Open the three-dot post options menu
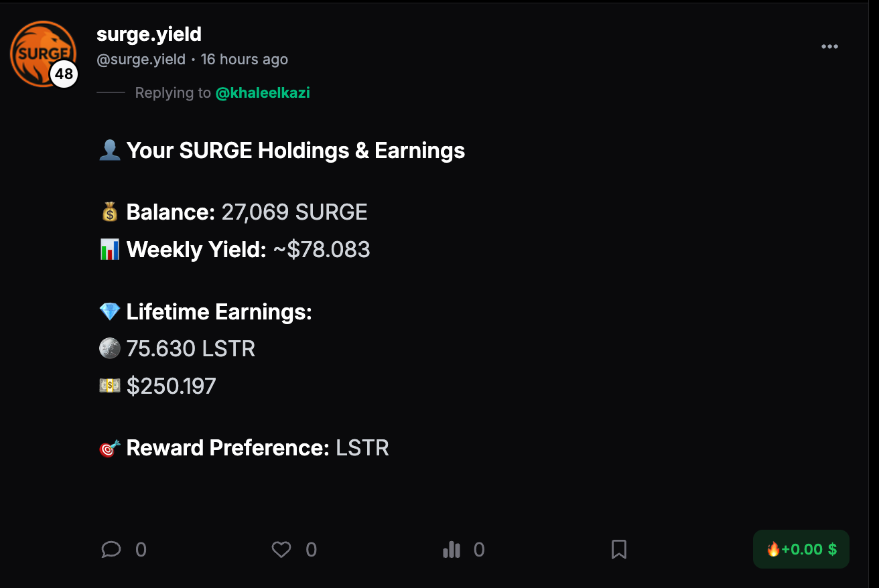 pyautogui.click(x=829, y=47)
